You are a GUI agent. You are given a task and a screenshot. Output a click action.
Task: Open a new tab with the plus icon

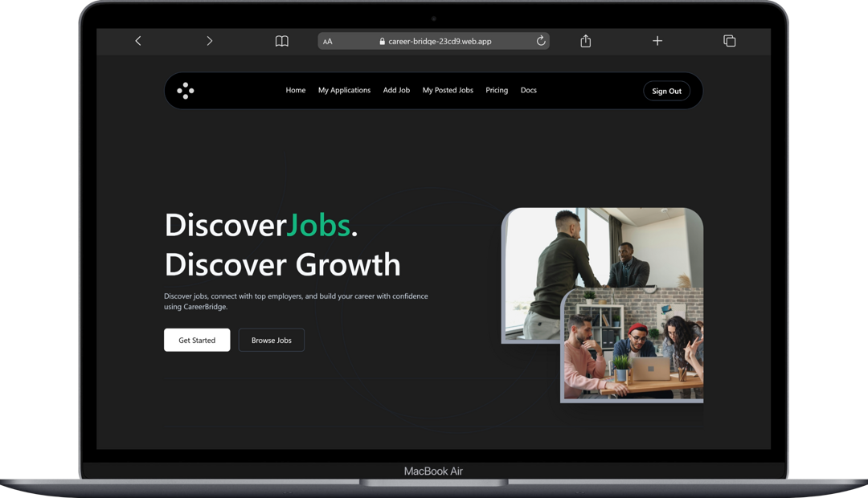click(x=657, y=41)
